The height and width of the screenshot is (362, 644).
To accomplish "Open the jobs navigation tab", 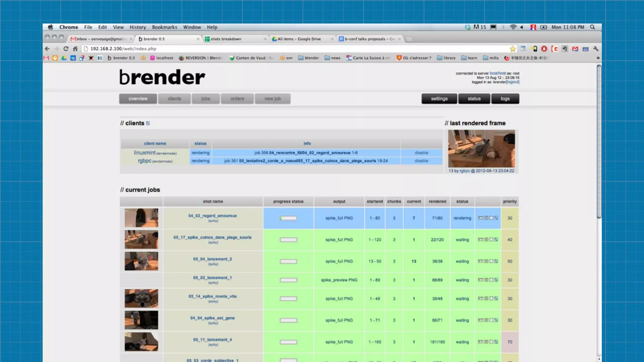I will pos(205,99).
